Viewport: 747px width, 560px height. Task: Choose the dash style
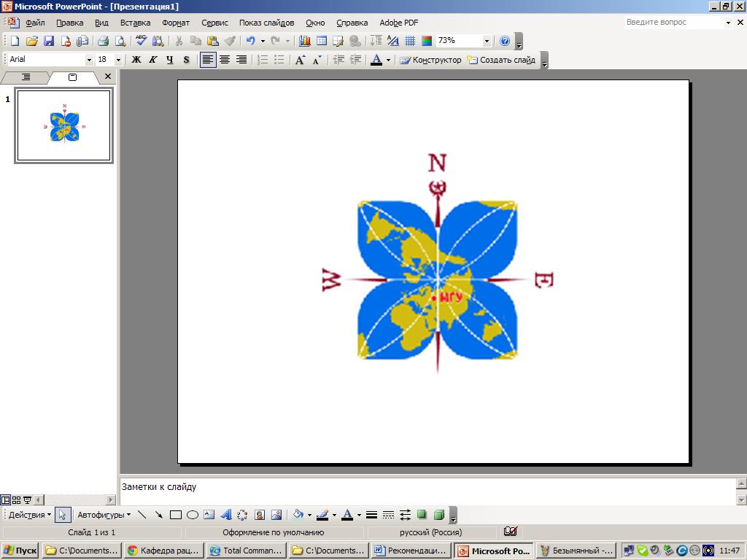(388, 515)
